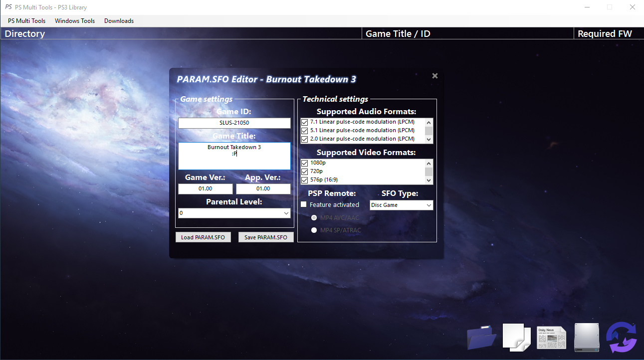Screen dimensions: 644x360
Task: Click the App. Ver. field
Action: click(263, 189)
